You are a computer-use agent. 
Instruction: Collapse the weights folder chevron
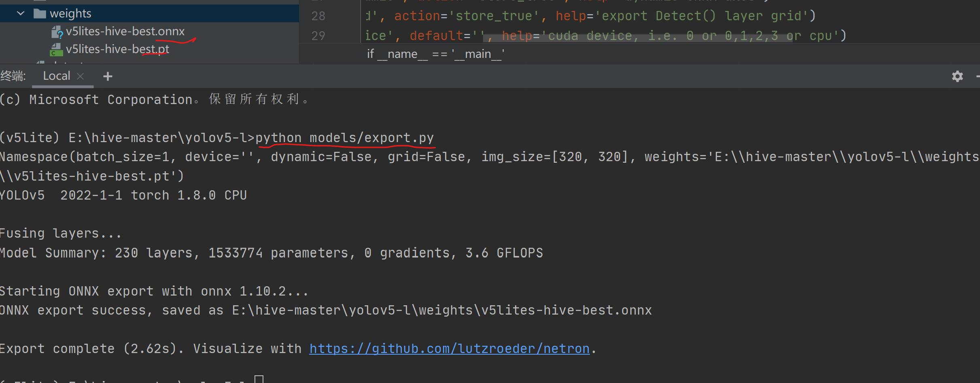21,13
